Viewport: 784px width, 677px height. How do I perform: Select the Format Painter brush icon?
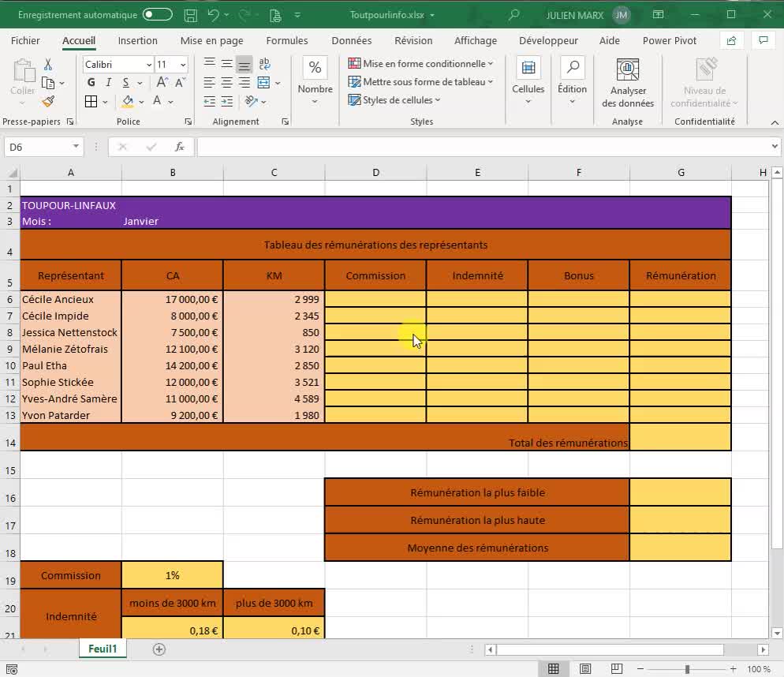pos(48,101)
